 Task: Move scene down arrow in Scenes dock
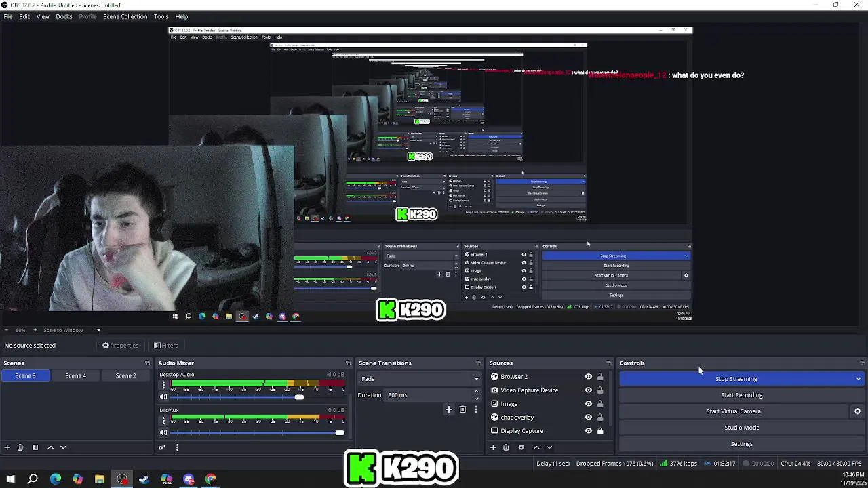(63, 447)
